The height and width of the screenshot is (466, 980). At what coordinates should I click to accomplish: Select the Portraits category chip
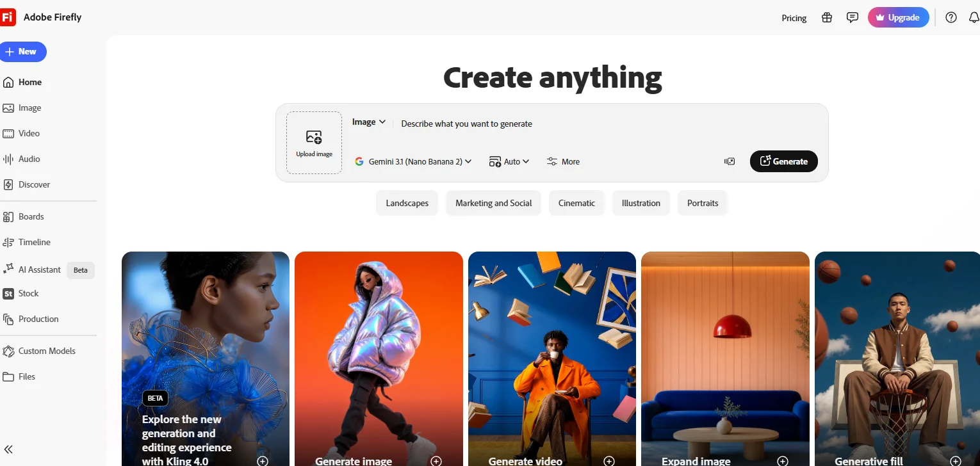point(703,203)
